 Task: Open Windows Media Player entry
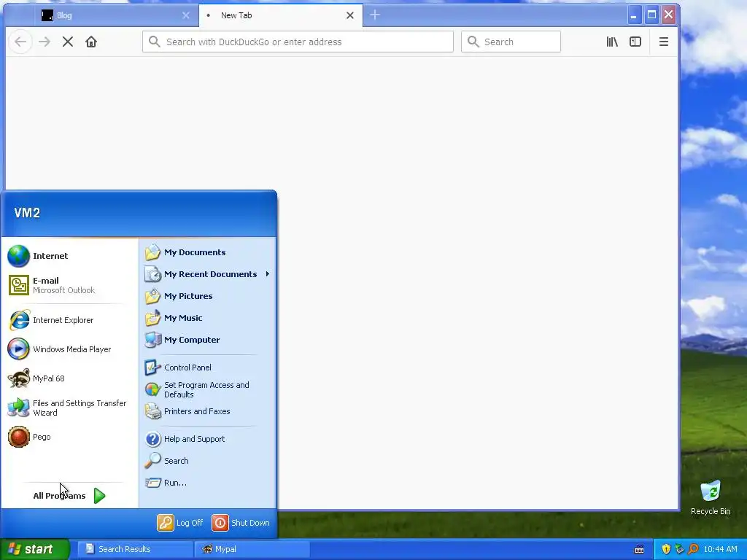69,349
